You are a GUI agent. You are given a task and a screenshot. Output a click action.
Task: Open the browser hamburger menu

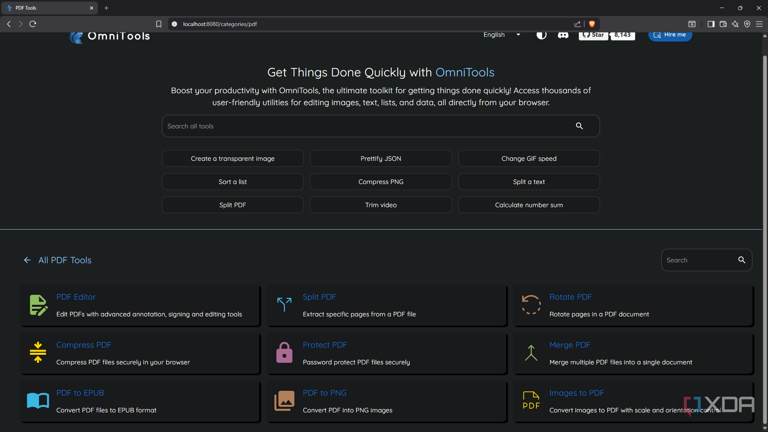click(759, 24)
